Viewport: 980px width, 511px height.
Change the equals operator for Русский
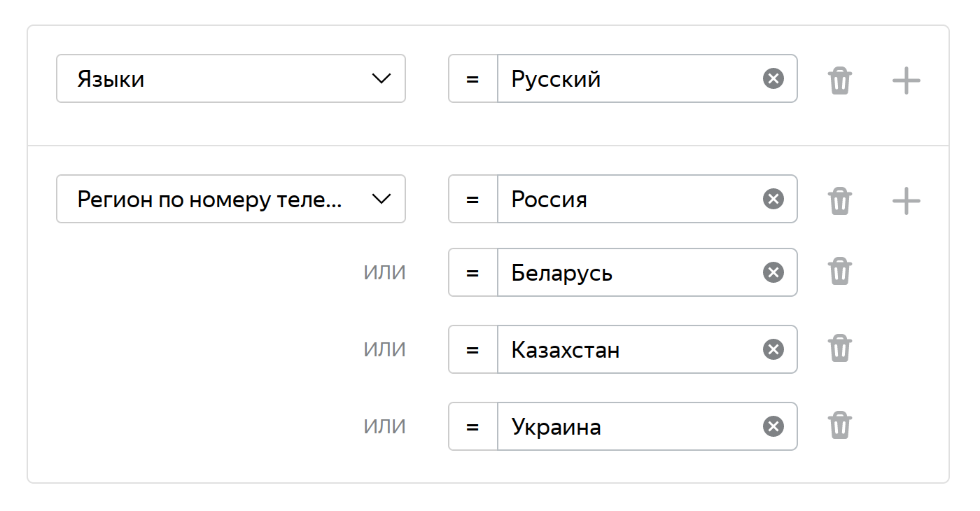pyautogui.click(x=472, y=78)
